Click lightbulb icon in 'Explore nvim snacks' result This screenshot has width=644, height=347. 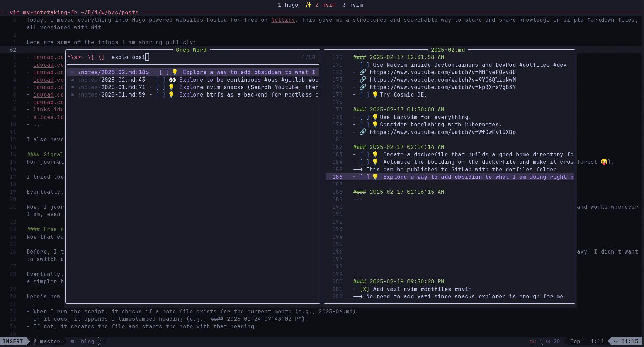pos(171,87)
